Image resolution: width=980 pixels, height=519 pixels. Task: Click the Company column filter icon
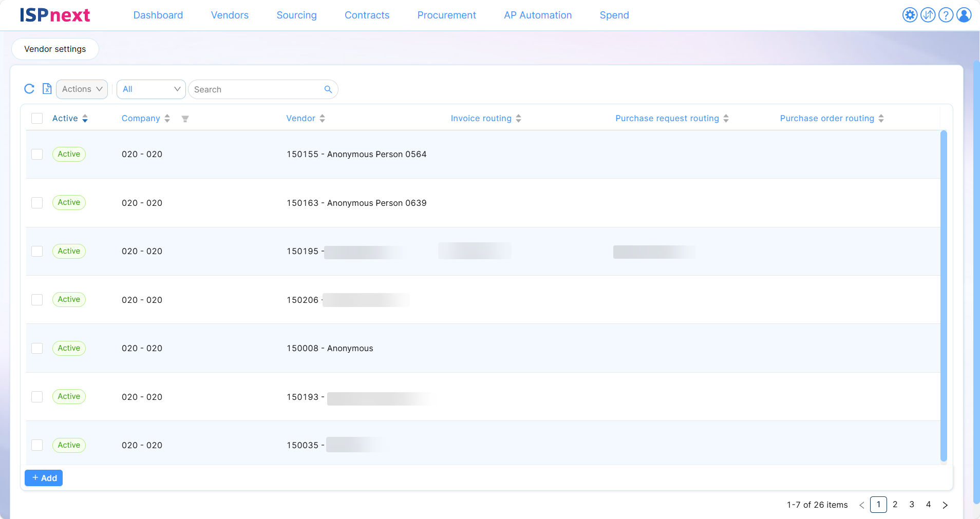185,119
